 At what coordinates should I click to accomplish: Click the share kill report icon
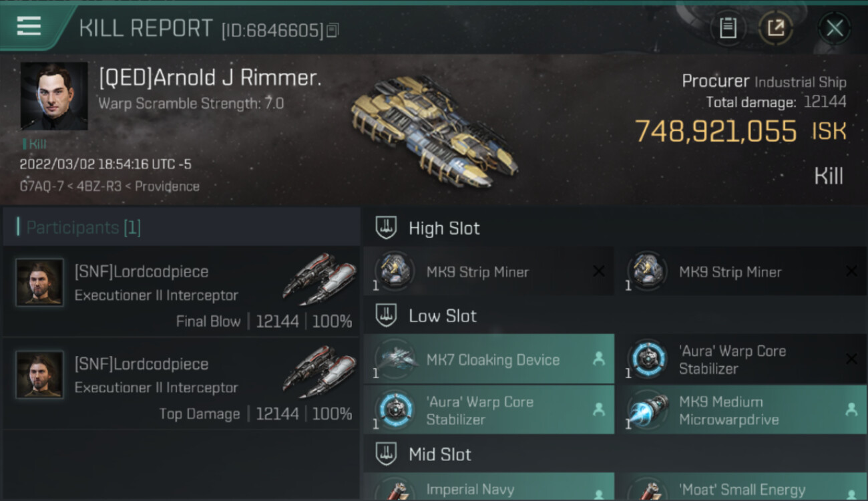(x=776, y=28)
